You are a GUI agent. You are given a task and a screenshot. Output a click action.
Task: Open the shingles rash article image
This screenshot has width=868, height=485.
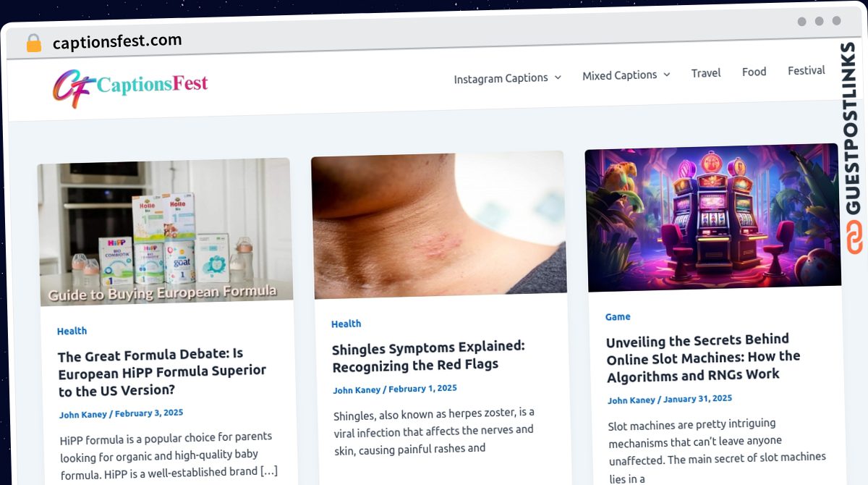439,224
